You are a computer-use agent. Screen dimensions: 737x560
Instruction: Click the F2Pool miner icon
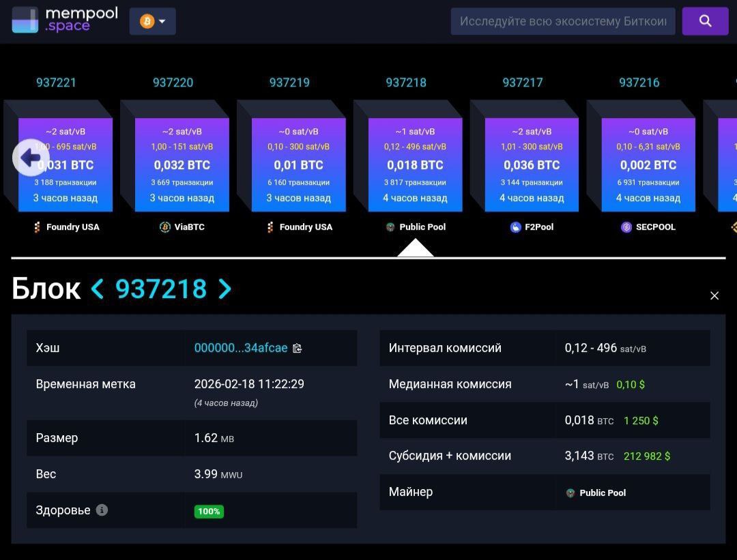(515, 227)
